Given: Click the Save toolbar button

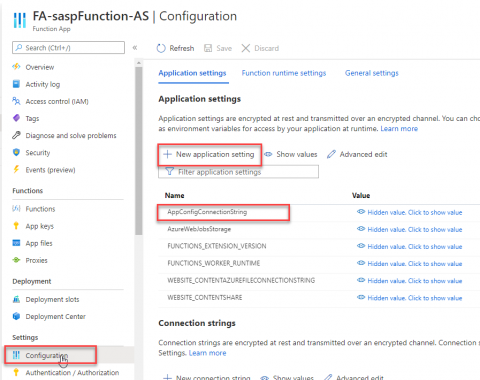Looking at the screenshot, I should tap(218, 48).
